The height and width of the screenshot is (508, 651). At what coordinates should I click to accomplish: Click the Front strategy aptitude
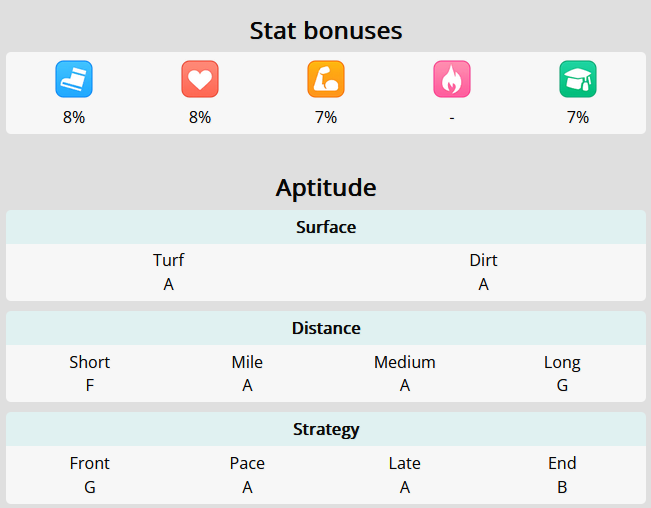coord(90,475)
